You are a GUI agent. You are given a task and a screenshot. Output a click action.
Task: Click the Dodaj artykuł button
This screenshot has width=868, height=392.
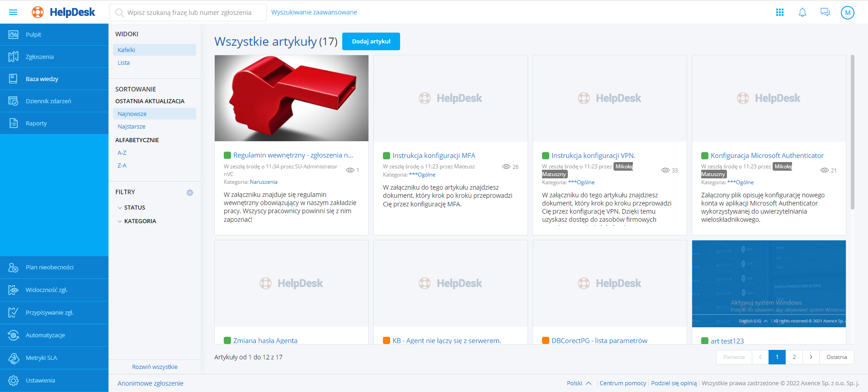click(371, 41)
